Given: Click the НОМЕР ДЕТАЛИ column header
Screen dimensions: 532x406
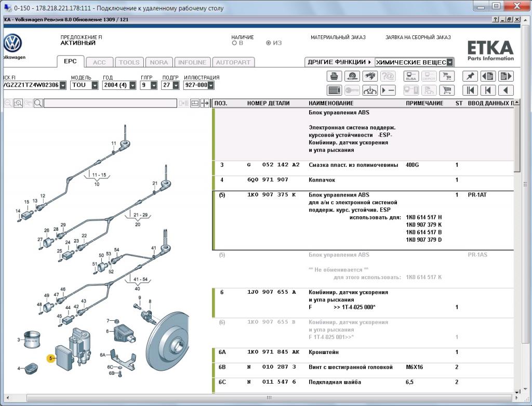Looking at the screenshot, I should (269, 103).
